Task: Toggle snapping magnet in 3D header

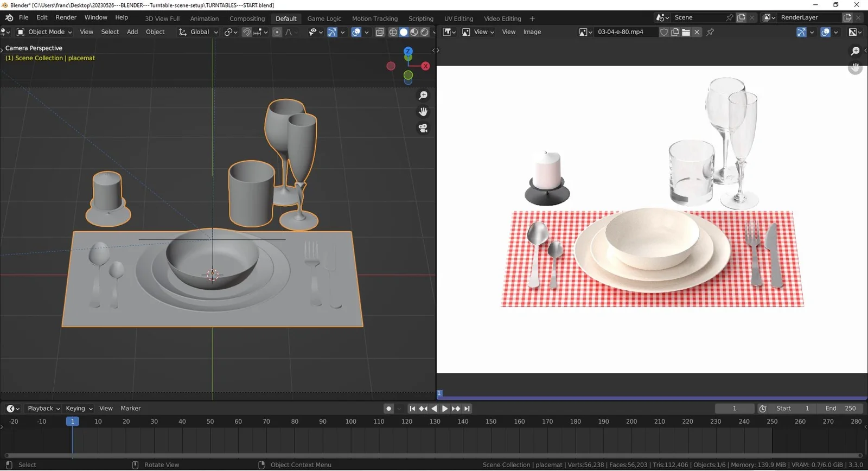Action: pos(247,32)
